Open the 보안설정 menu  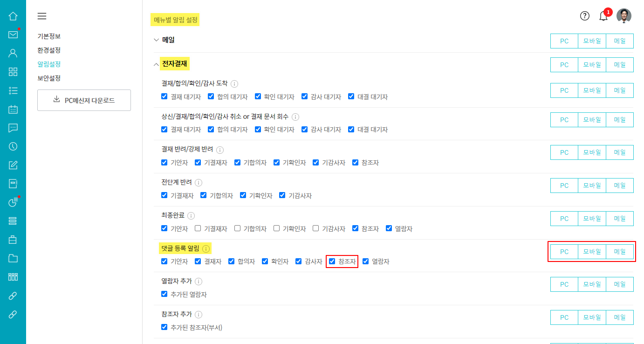[49, 78]
